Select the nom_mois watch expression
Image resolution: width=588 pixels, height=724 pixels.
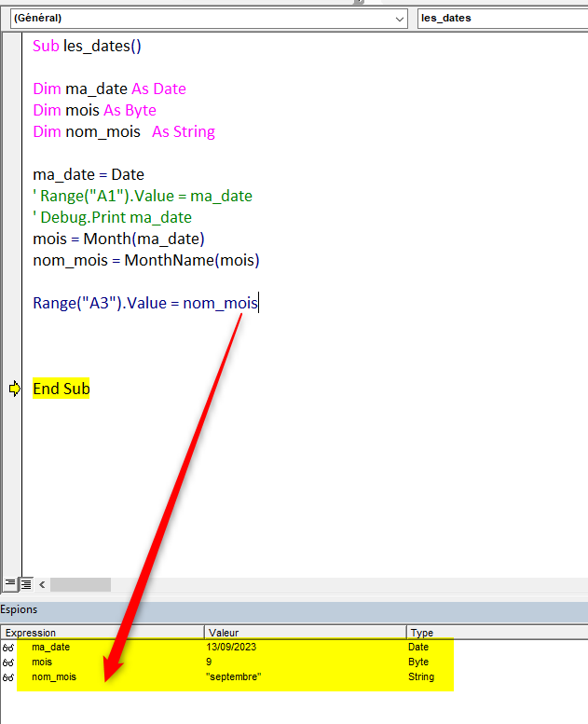click(54, 676)
